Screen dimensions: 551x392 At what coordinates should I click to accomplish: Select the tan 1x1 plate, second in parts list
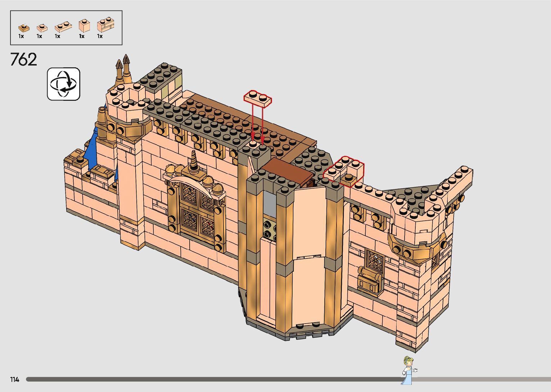tap(42, 28)
